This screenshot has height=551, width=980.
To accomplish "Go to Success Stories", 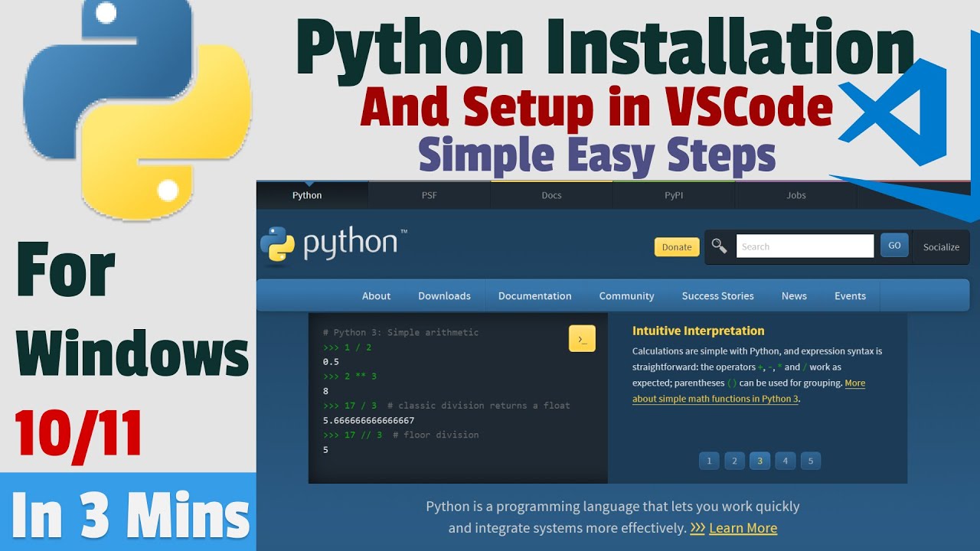I will tap(718, 296).
